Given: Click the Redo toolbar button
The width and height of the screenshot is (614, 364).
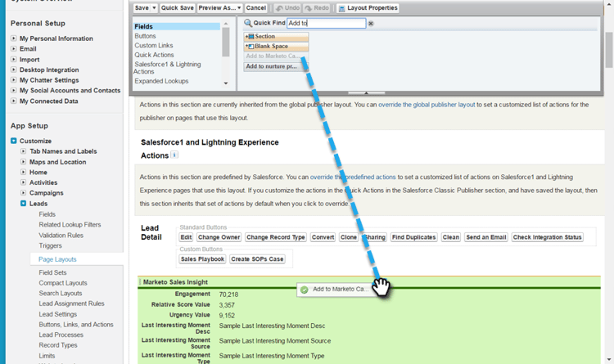Looking at the screenshot, I should click(x=317, y=8).
